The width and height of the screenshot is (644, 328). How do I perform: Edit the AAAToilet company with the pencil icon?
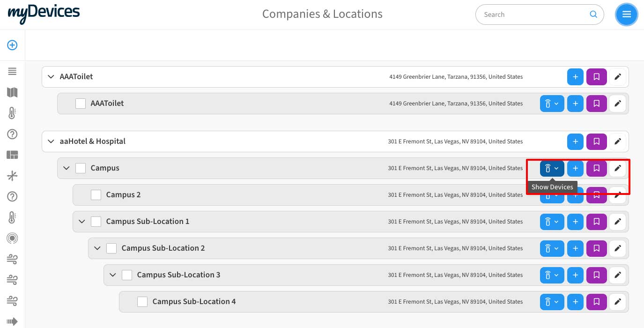tap(618, 77)
